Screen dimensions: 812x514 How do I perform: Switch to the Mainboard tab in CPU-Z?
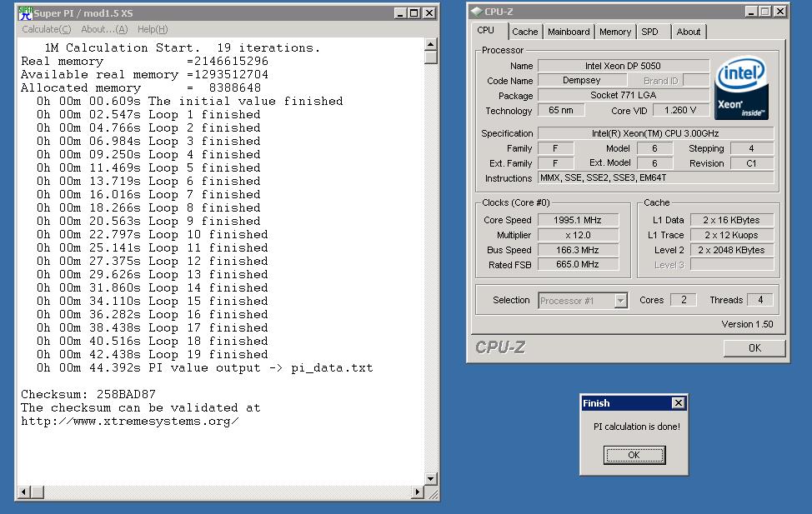point(569,32)
